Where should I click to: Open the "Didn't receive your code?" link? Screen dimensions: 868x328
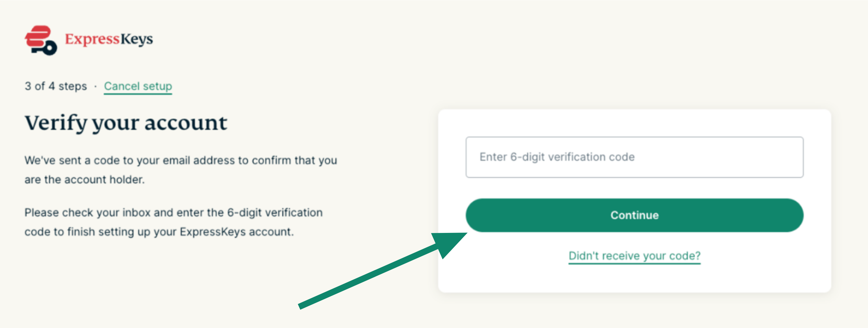pyautogui.click(x=634, y=256)
